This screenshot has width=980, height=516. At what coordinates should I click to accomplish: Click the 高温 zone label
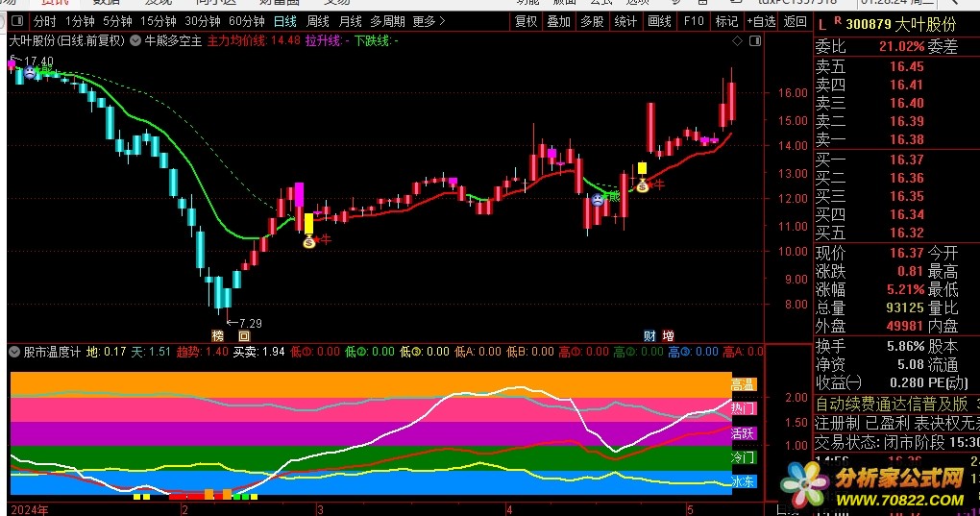tap(743, 384)
